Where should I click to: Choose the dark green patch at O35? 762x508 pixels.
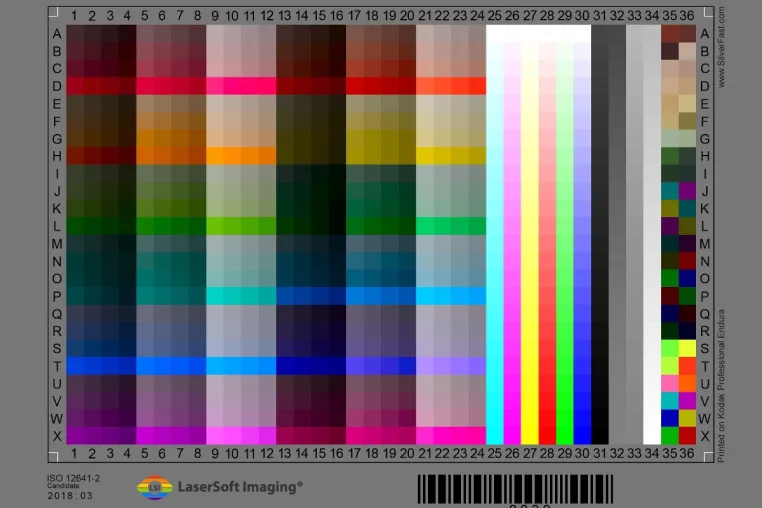(x=670, y=279)
